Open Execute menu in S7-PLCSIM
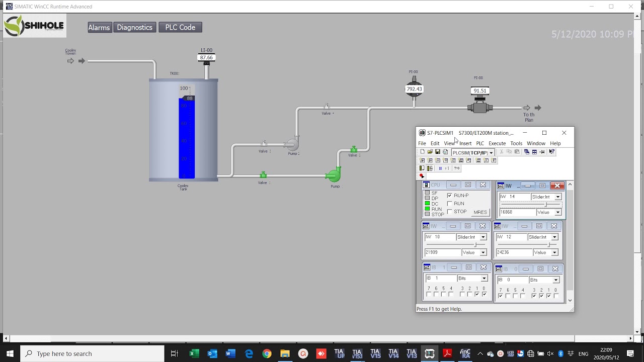 coord(497,143)
